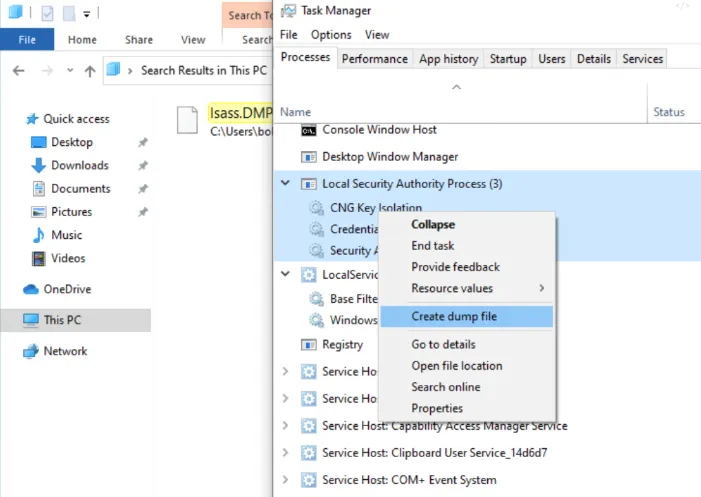Open the Users tab
Screen dimensions: 701x497
[x=552, y=59]
